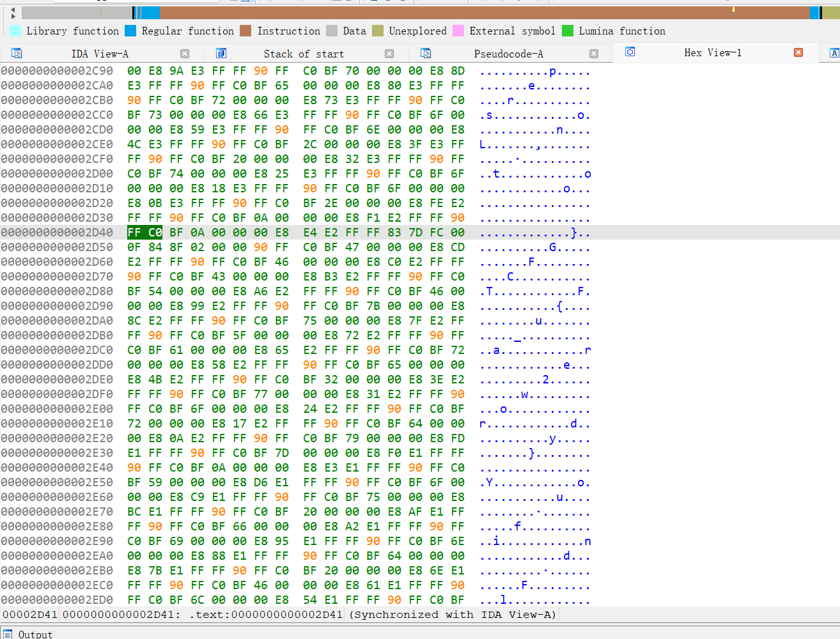Click the Unexplored legend label
Screen dimensions: 840x639
pos(417,31)
